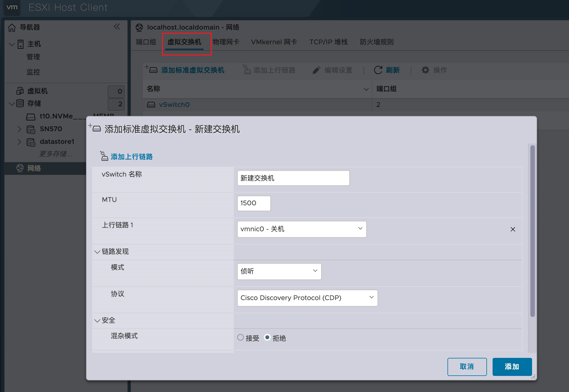
Task: Click the dialog vertical scrollbar
Action: (532, 231)
